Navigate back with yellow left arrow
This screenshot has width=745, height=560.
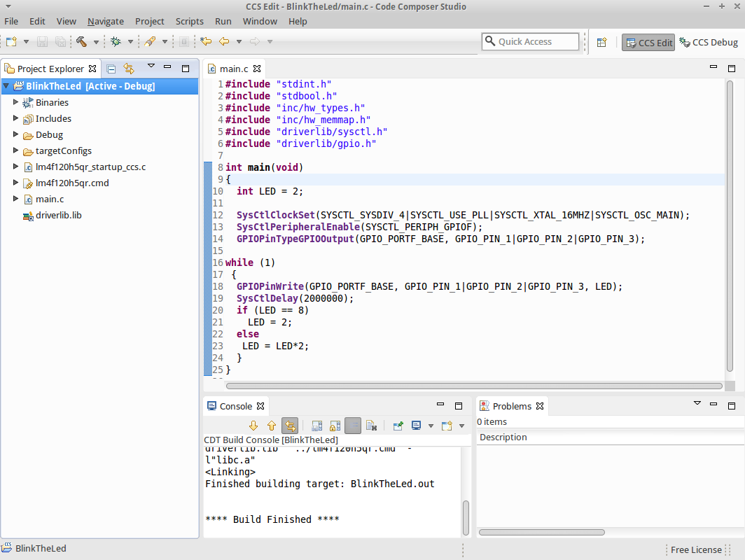click(224, 42)
